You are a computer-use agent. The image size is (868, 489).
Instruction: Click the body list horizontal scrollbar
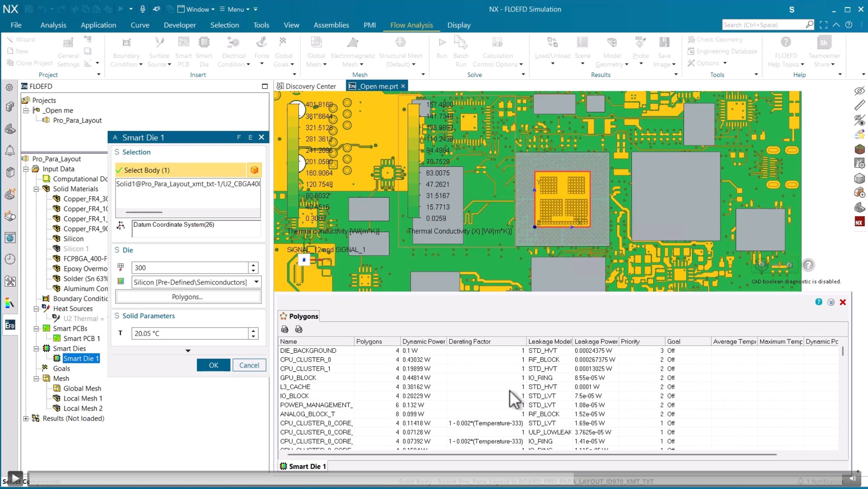(144, 212)
